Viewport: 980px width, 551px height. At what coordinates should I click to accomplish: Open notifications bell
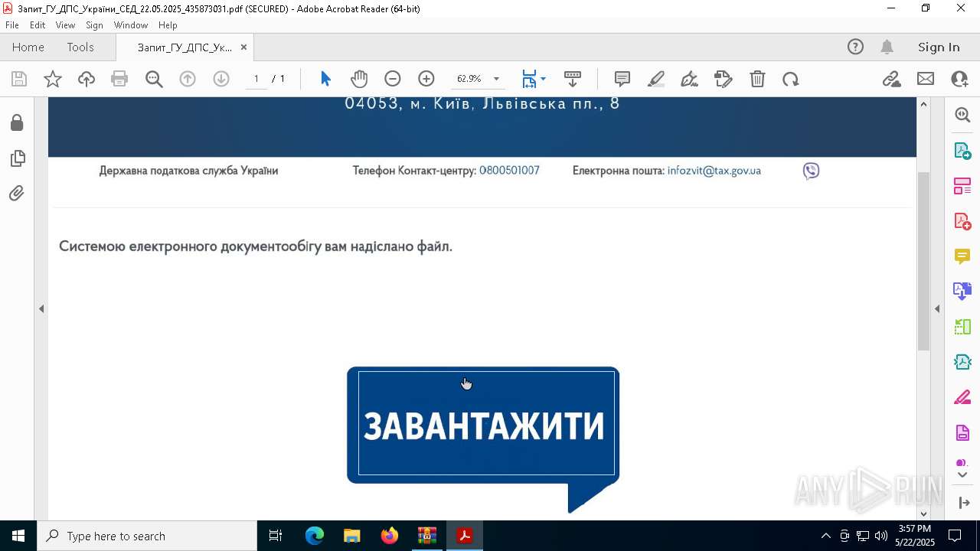887,47
